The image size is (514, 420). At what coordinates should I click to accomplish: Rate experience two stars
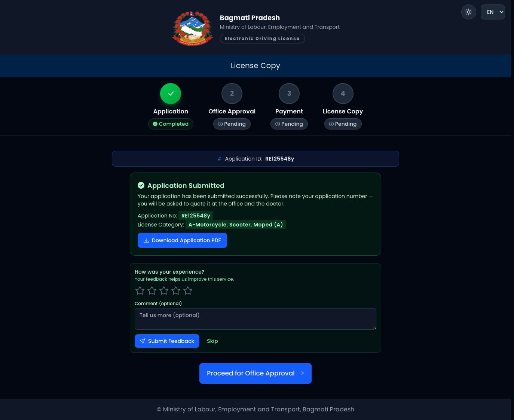[x=152, y=290]
